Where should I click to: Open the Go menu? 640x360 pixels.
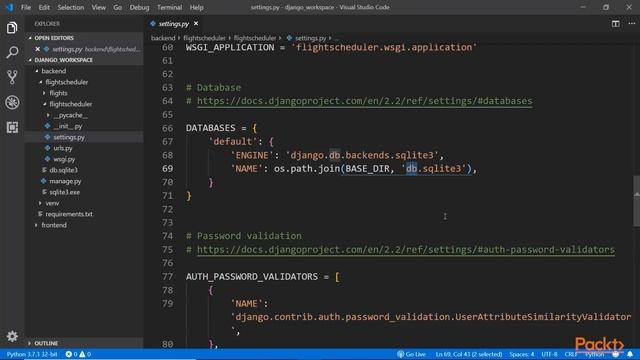[x=118, y=7]
